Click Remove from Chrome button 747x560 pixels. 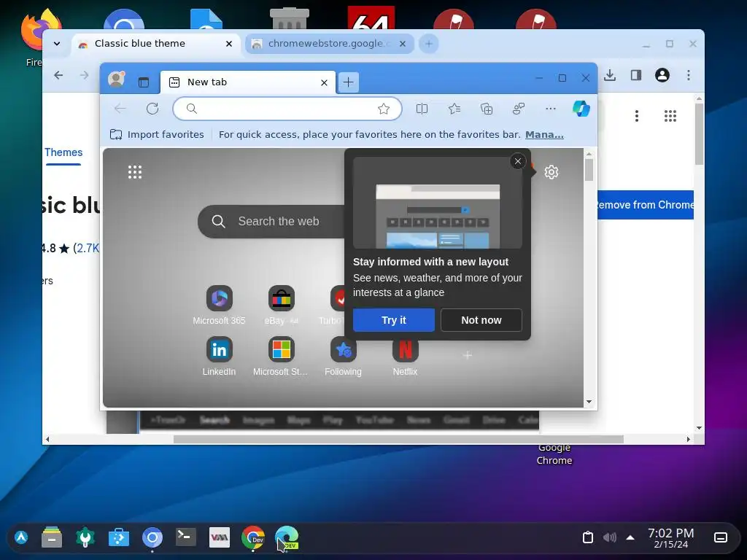pyautogui.click(x=646, y=205)
